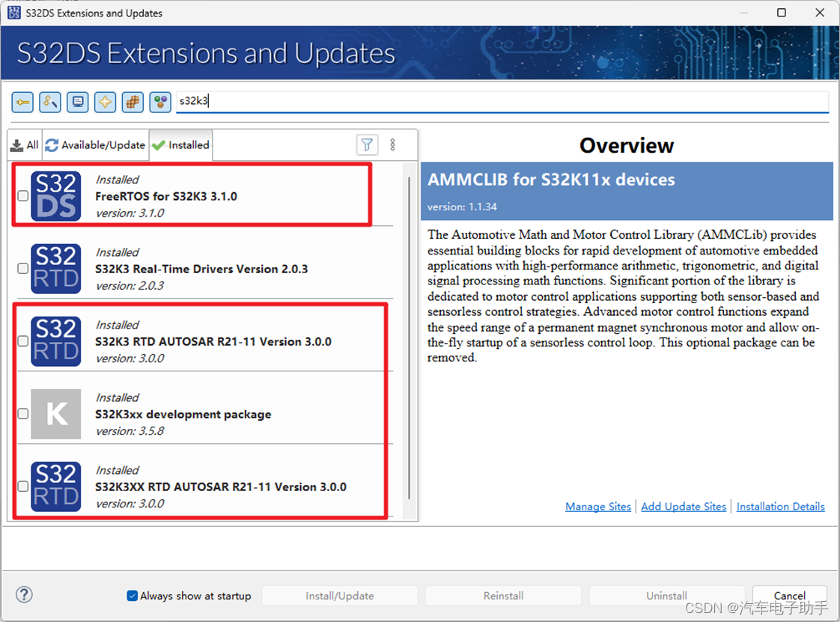840x622 pixels.
Task: Click the Uninstall button
Action: (x=666, y=596)
